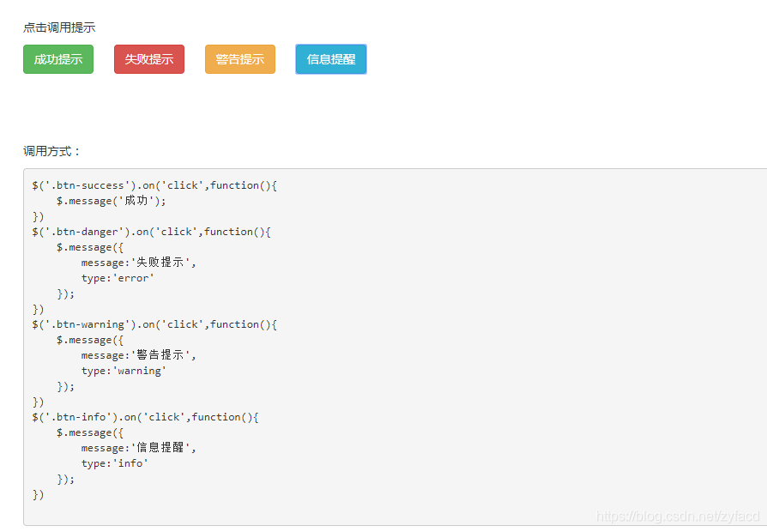Click the green 成功提示 button
Viewport: 767px width, 532px height.
pos(57,59)
